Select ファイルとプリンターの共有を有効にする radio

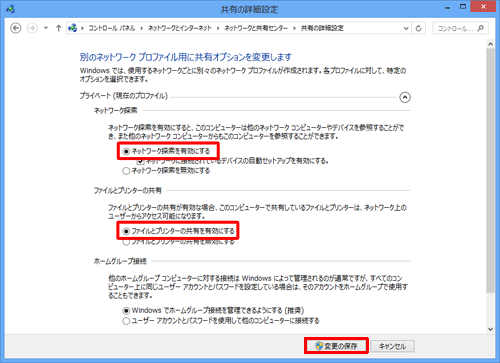point(126,231)
